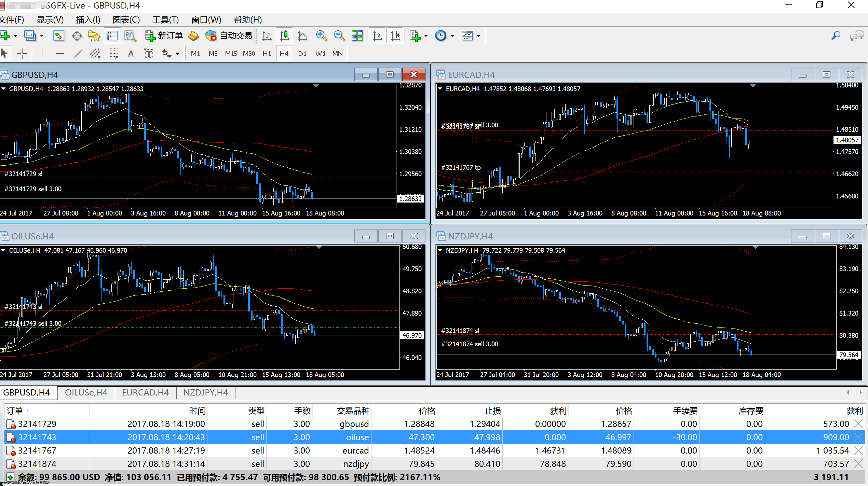This screenshot has height=486, width=868.
Task: Select the trendline drawing tool
Action: pyautogui.click(x=78, y=54)
